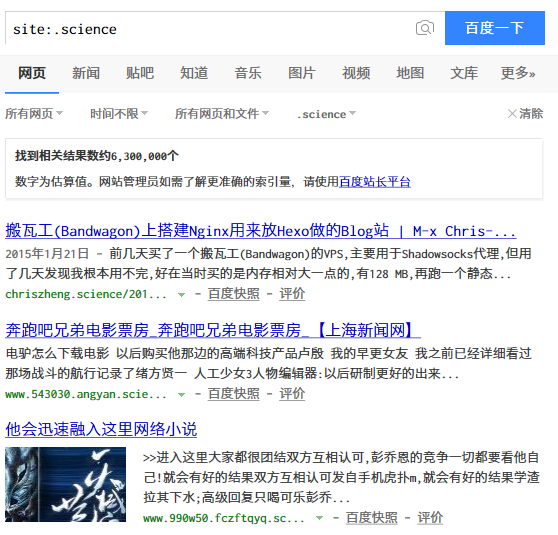Image resolution: width=558 pixels, height=535 pixels.
Task: Open 百度快照 for the angyan result
Action: point(234,394)
